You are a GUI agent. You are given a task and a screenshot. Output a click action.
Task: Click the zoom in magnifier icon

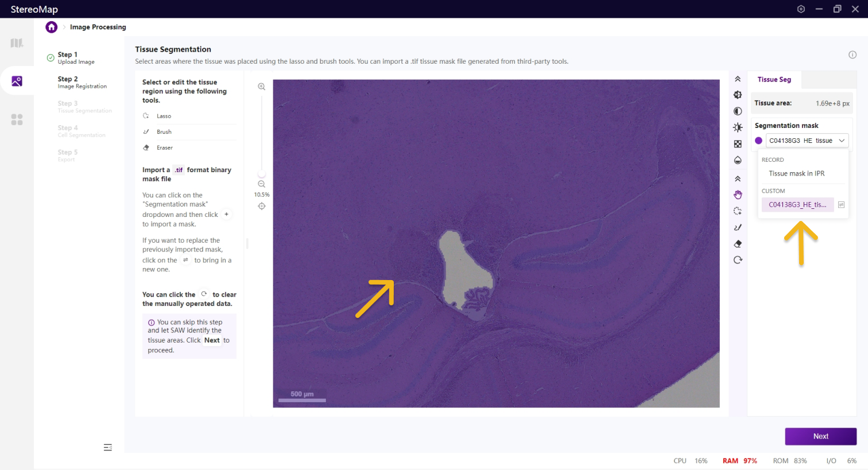tap(261, 87)
